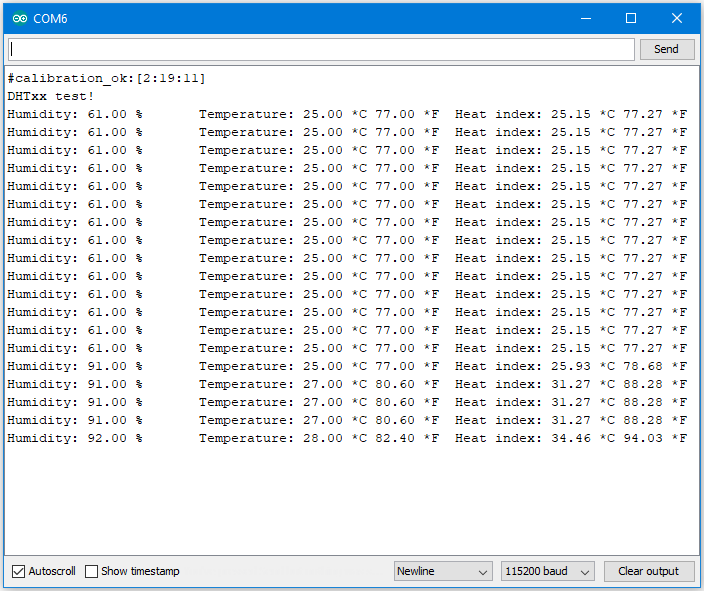
Task: Expand the 115200 baud rate dropdown
Action: (x=547, y=571)
